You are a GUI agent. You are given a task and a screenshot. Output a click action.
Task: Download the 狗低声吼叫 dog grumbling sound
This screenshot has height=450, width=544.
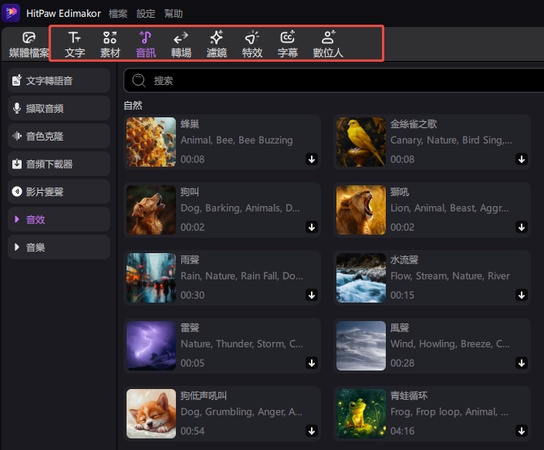click(312, 431)
